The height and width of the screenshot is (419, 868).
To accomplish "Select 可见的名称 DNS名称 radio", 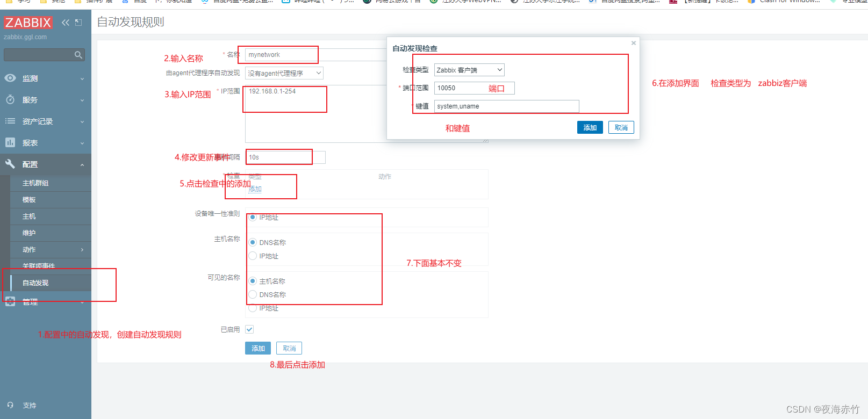I will (253, 294).
